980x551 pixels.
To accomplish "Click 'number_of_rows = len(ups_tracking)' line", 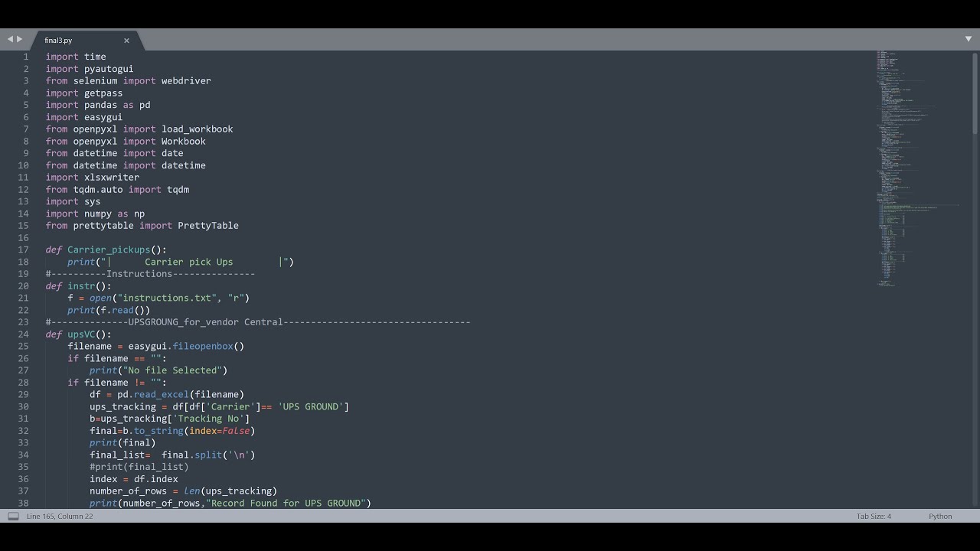I will [184, 491].
